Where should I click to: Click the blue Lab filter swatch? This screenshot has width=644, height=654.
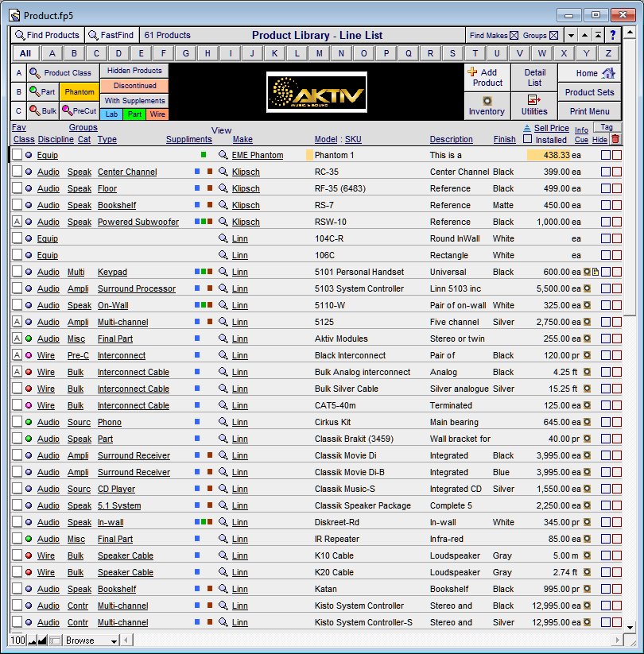coord(111,114)
